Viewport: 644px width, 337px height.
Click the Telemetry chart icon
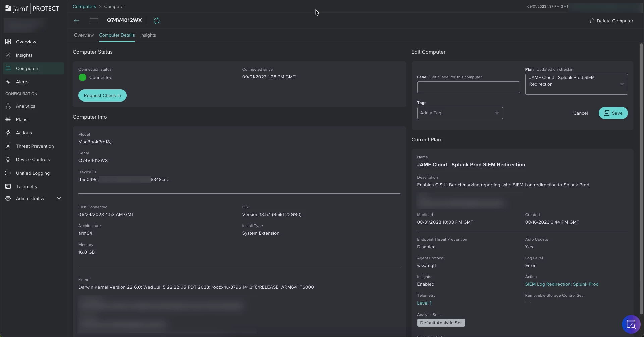click(8, 186)
